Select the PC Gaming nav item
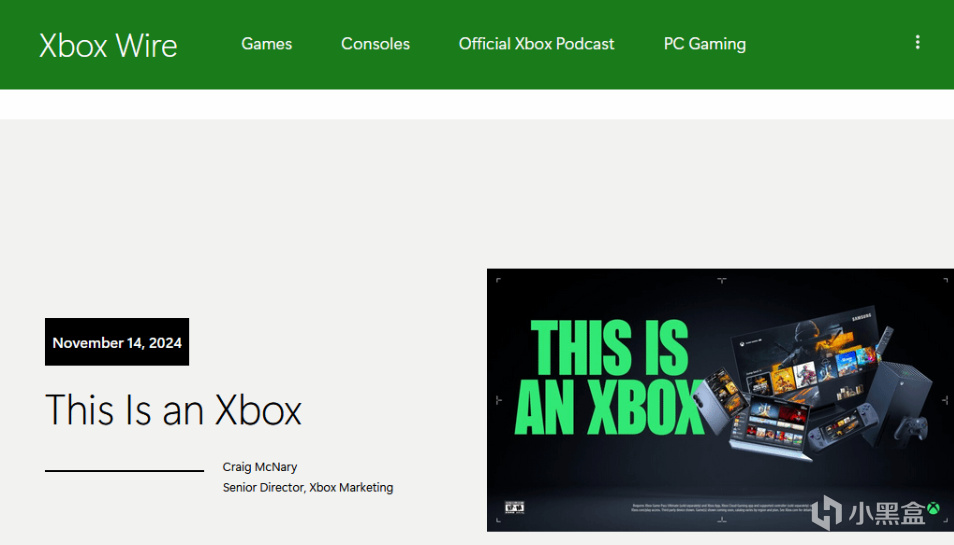954x545 pixels. [705, 44]
